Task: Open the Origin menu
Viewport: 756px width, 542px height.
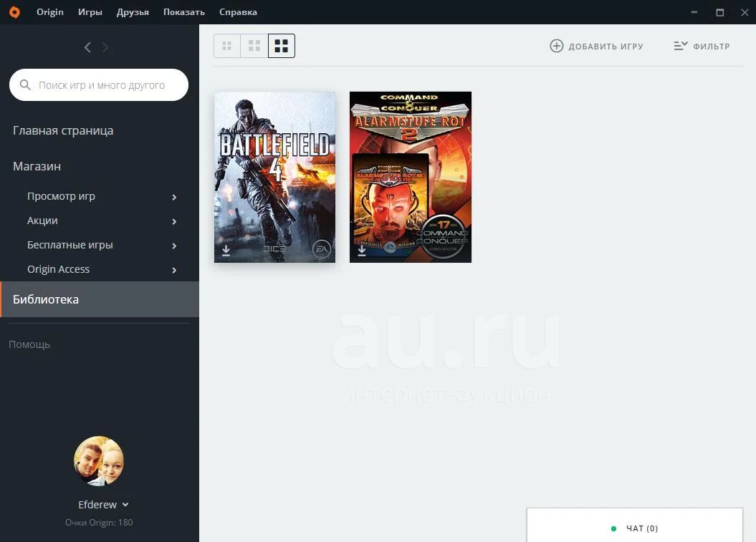Action: pyautogui.click(x=50, y=12)
